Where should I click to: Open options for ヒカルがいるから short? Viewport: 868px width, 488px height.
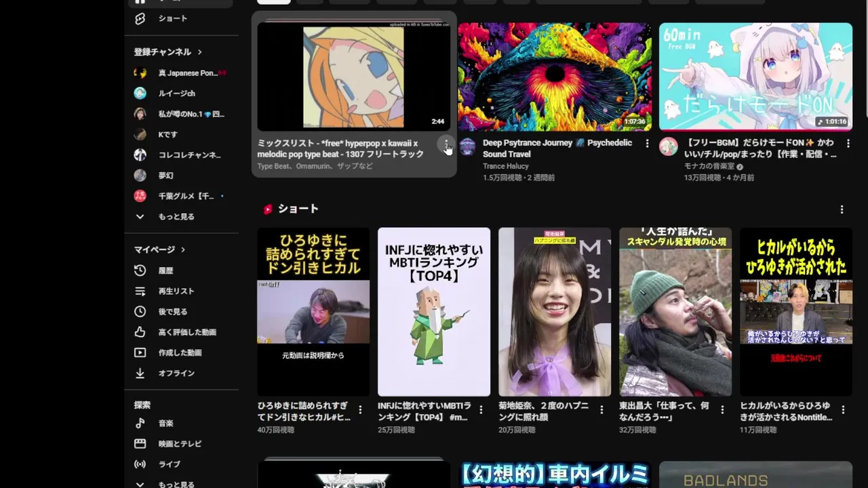click(843, 409)
